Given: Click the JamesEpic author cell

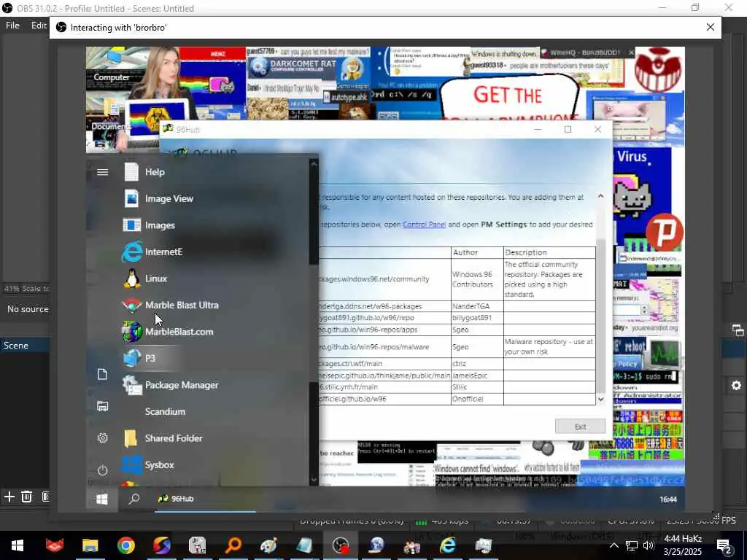Looking at the screenshot, I should coord(477,376).
